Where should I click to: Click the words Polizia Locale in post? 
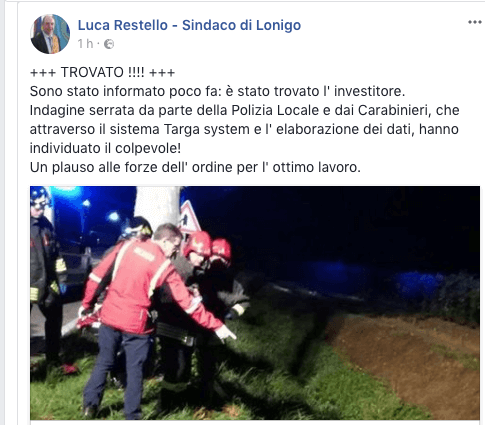pyautogui.click(x=275, y=110)
